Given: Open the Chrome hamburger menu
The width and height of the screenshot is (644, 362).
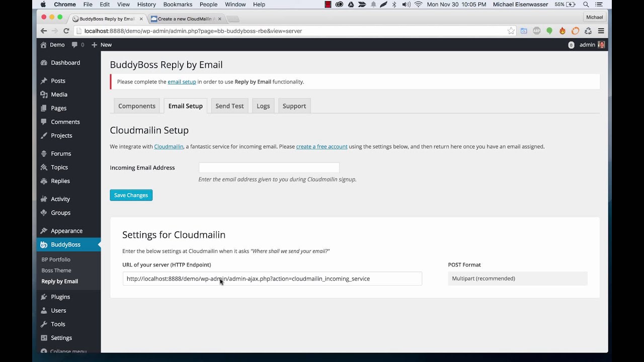Looking at the screenshot, I should pos(601,31).
